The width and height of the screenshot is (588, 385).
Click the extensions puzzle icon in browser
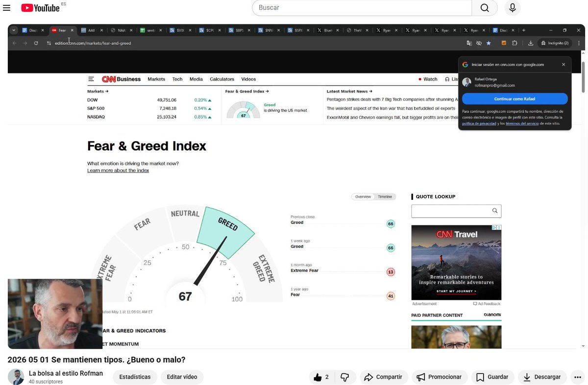514,43
